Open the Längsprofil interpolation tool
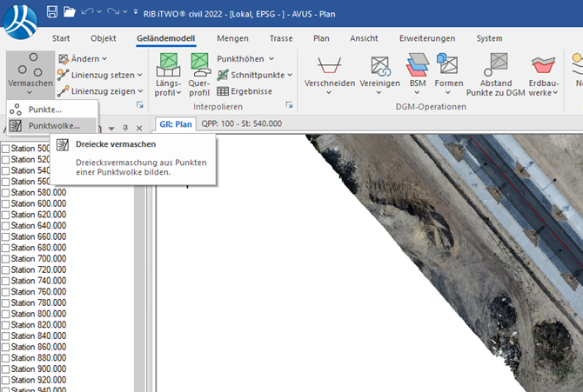The width and height of the screenshot is (583, 392). click(x=168, y=74)
